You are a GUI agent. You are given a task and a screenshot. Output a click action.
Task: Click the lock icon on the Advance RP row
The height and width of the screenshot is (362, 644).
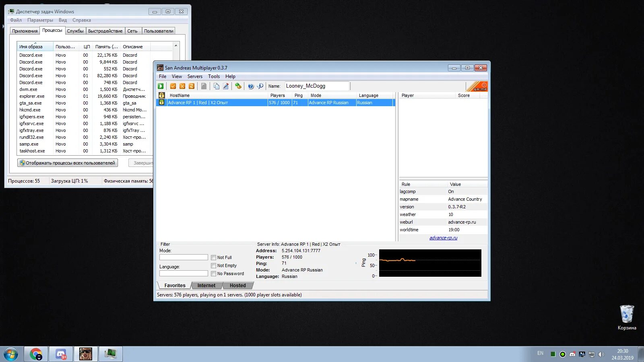point(161,103)
